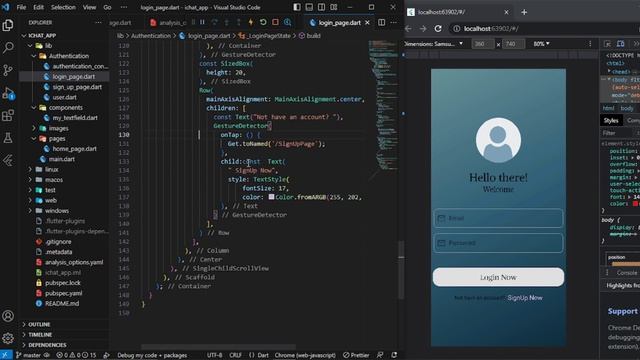Screen dimensions: 640x360
Task: Open home_page.dart file
Action: click(75, 149)
